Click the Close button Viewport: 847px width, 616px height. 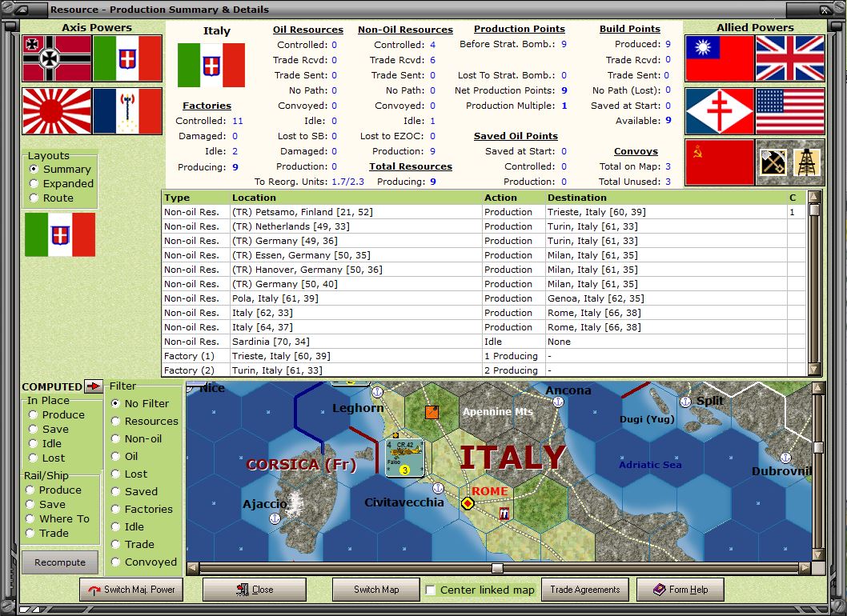coord(255,590)
